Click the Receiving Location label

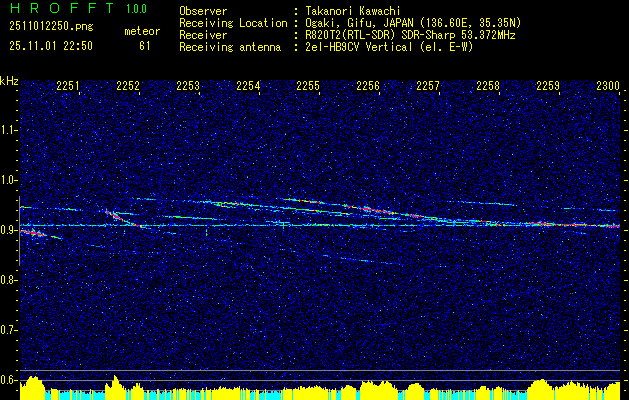tap(233, 23)
